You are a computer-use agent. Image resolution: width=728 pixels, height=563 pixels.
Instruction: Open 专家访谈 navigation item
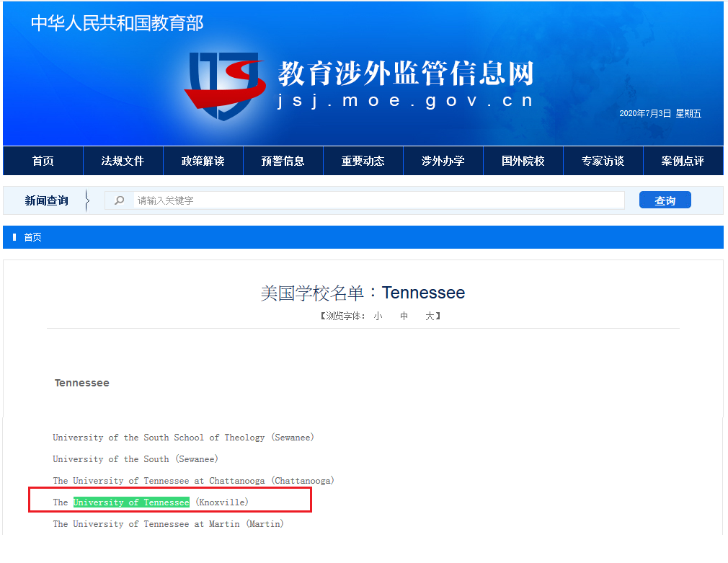pos(603,161)
